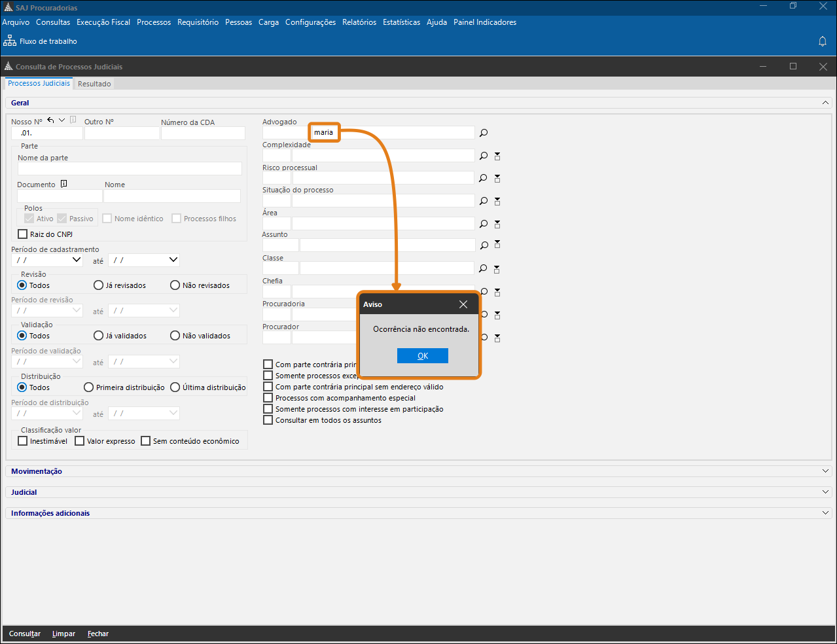Switch to the Resultado tab
This screenshot has width=837, height=644.
pyautogui.click(x=94, y=84)
